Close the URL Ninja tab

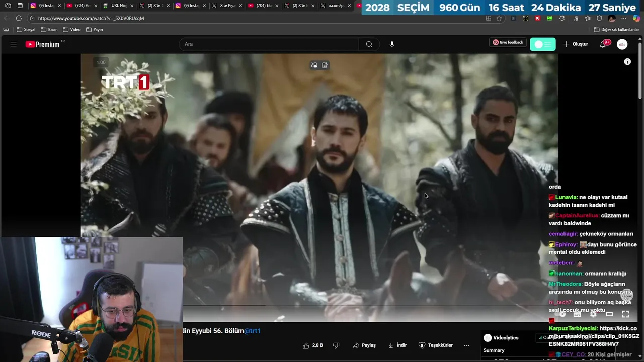pos(132,6)
